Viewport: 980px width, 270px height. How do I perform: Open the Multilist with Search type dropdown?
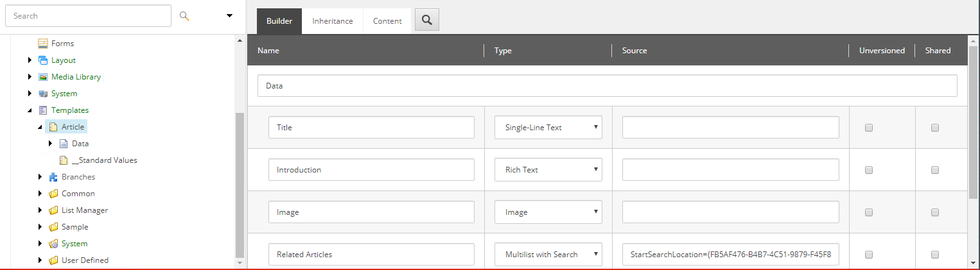[548, 254]
